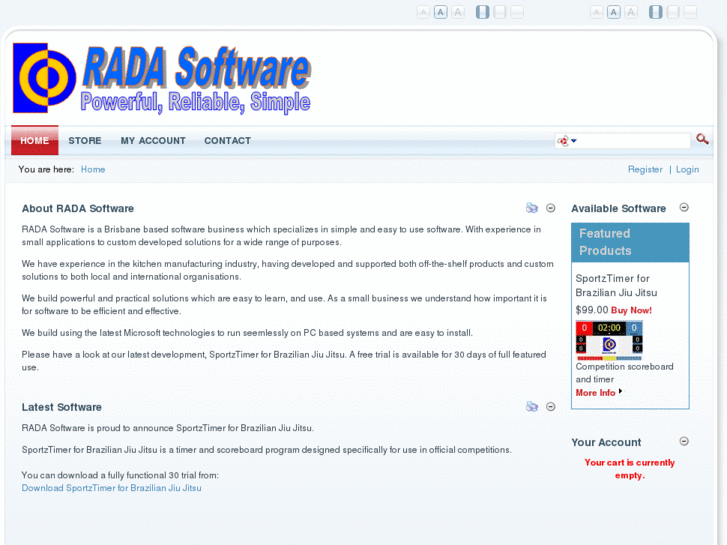The width and height of the screenshot is (727, 545).
Task: Click paragraph starting 'RADA Software is a Brisbane based'
Action: [281, 236]
